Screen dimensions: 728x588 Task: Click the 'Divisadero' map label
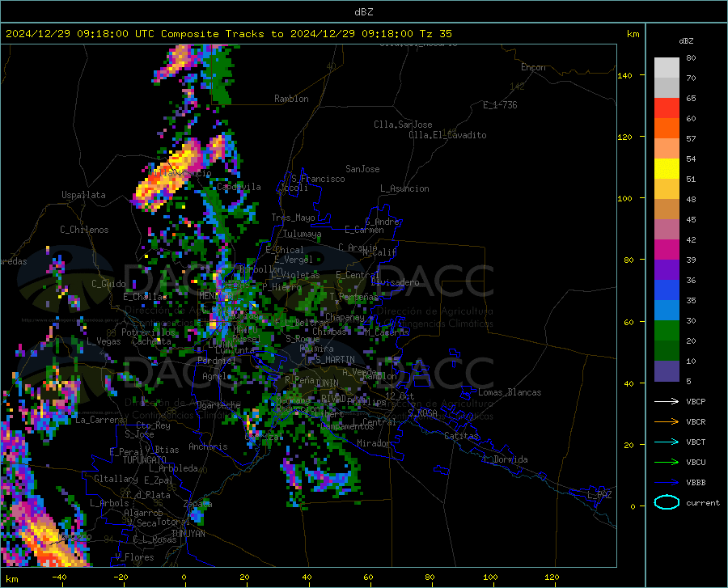click(x=395, y=282)
